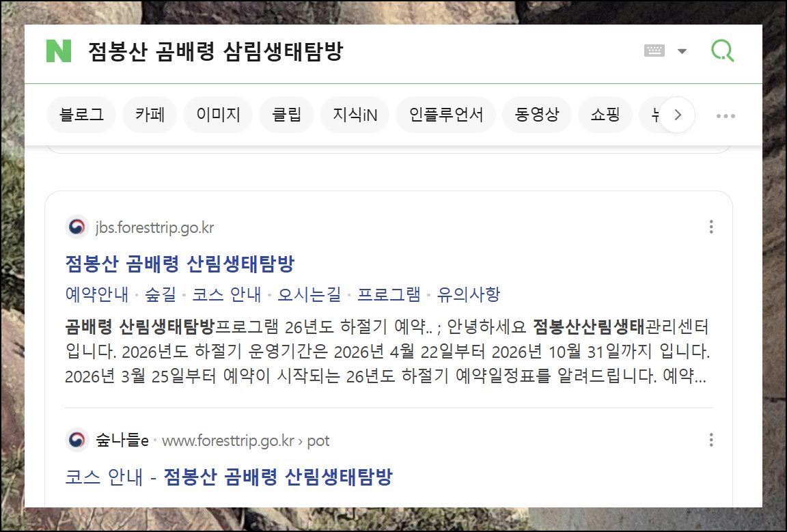Open www.foresttrip.go.kr › pot address

245,440
